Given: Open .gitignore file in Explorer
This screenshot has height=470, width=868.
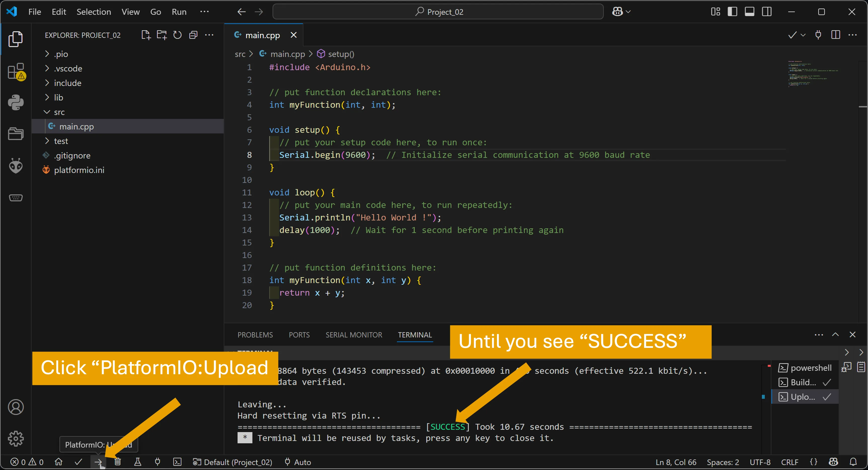Looking at the screenshot, I should 128,155.
